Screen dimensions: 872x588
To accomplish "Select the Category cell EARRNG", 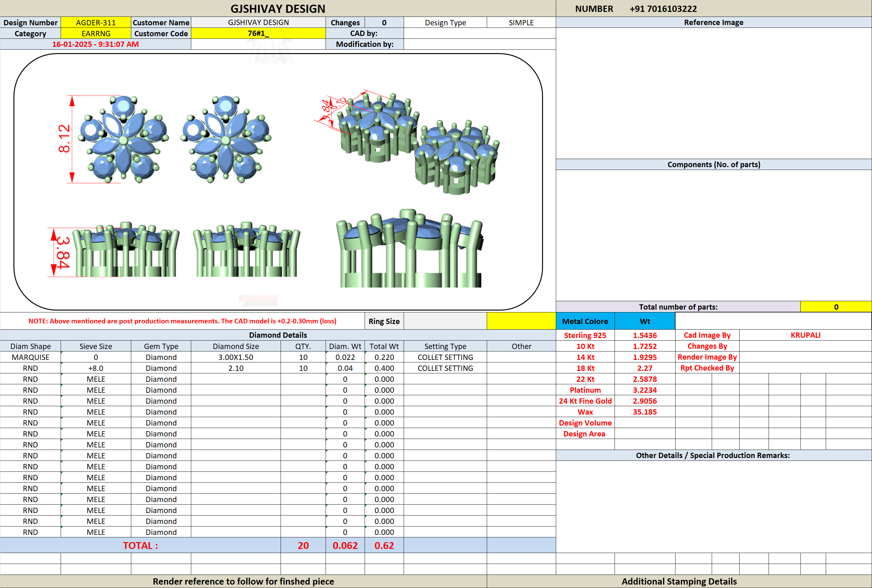I will [96, 33].
